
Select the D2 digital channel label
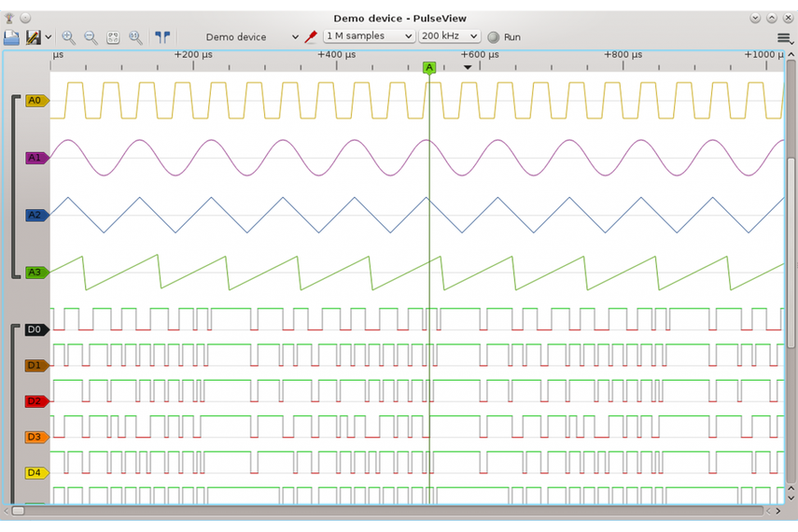(x=36, y=401)
